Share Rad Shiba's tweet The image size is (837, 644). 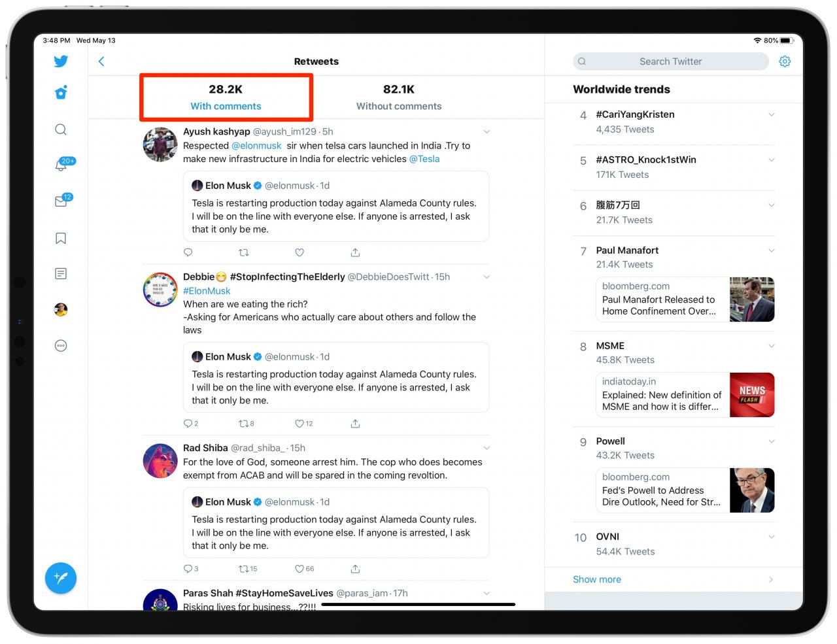pyautogui.click(x=355, y=569)
